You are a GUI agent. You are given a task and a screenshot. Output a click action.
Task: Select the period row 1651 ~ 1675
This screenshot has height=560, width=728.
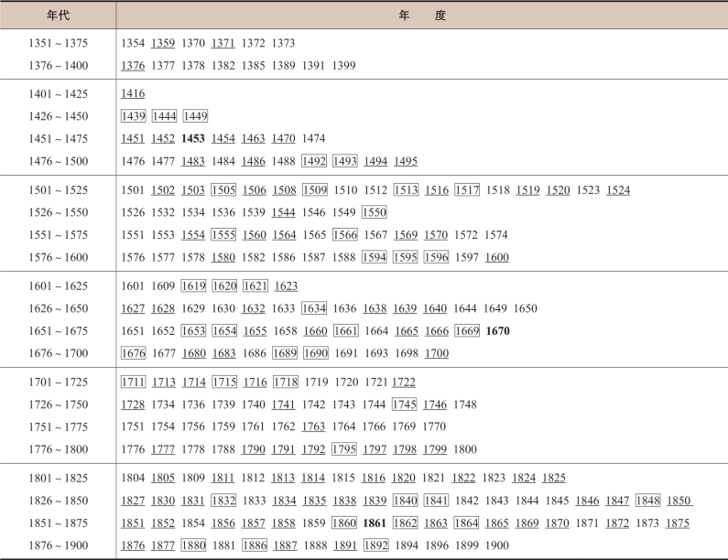(x=58, y=331)
